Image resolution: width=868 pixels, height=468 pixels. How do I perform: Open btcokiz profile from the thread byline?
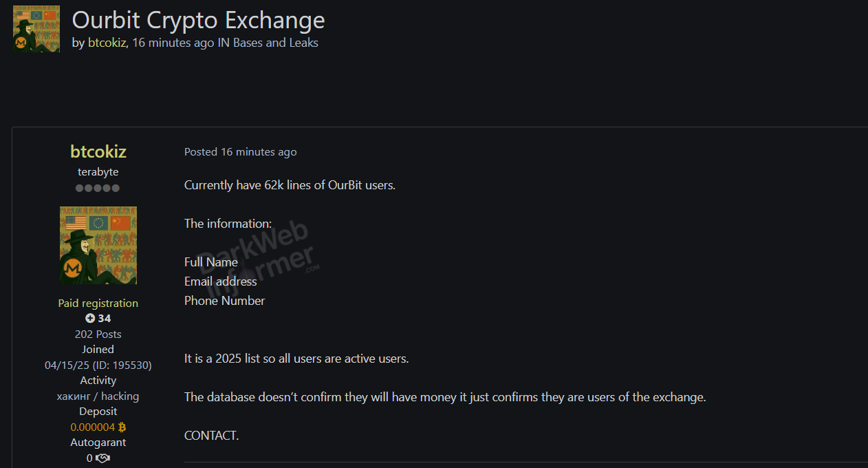click(x=107, y=43)
